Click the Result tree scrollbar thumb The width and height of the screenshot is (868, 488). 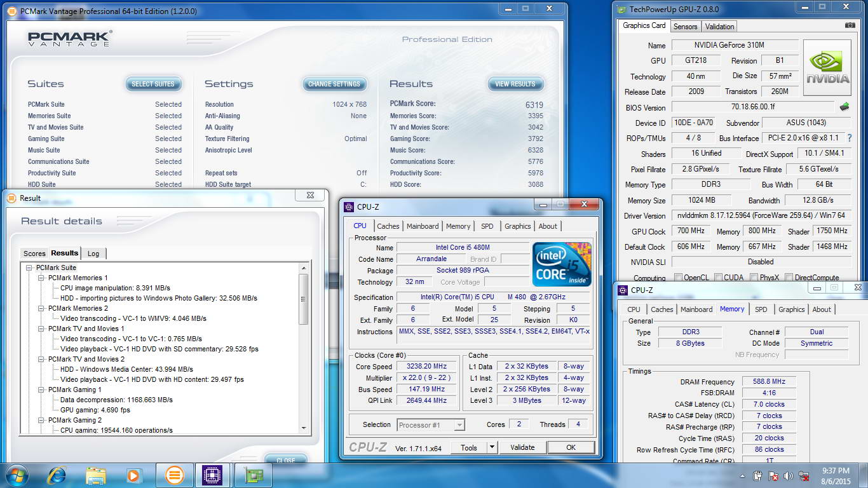coord(304,299)
